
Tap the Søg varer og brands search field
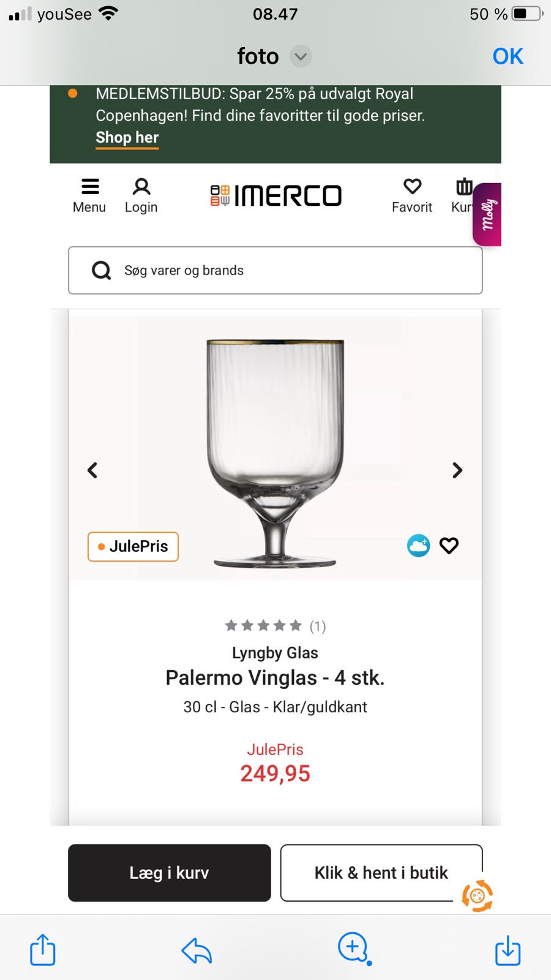tap(275, 270)
